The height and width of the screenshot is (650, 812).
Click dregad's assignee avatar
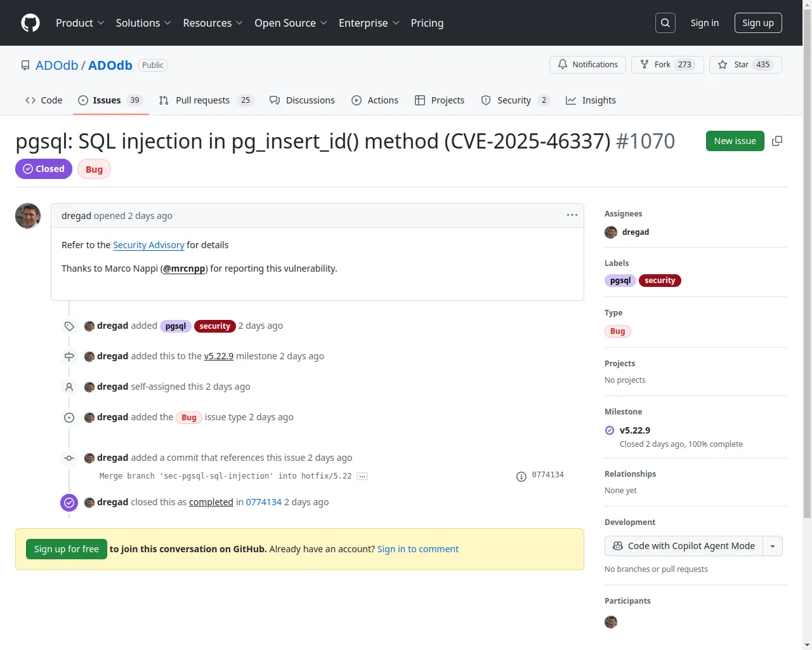coord(611,232)
